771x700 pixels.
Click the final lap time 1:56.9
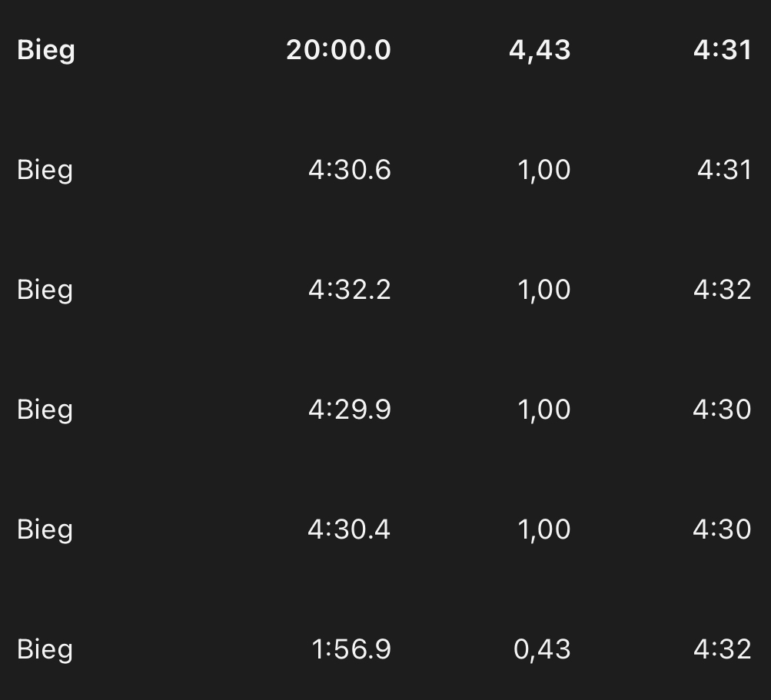351,649
